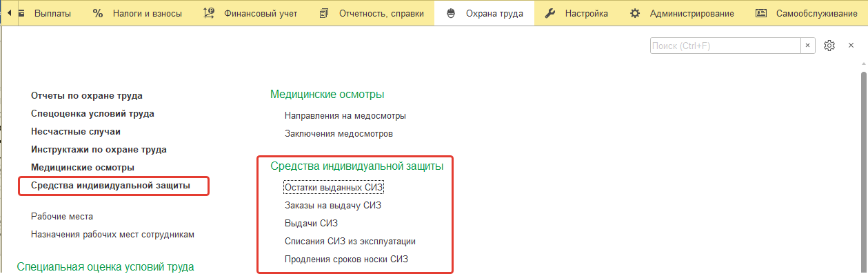Click heading Специальная оценка условий труда
The height and width of the screenshot is (274, 868).
(105, 266)
